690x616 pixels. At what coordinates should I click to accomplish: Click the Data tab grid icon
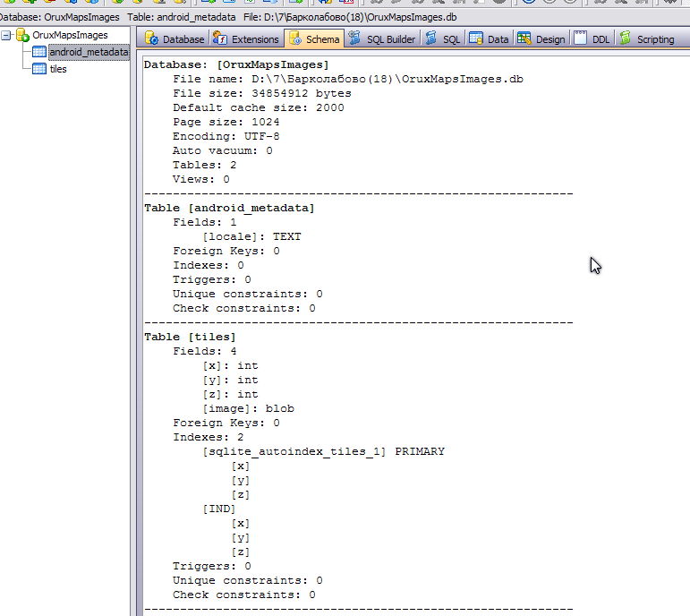tap(476, 38)
